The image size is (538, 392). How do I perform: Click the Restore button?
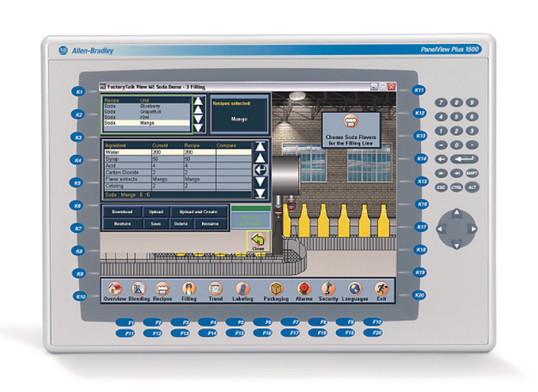click(122, 224)
